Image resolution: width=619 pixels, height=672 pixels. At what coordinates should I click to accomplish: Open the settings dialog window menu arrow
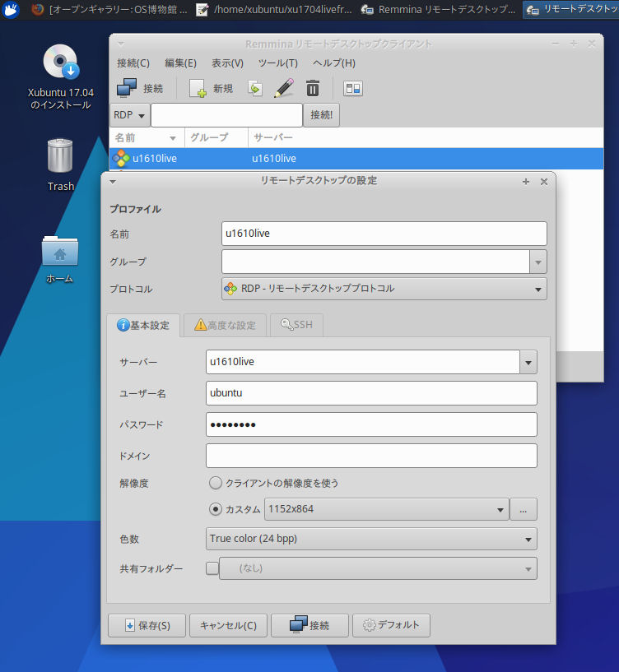click(x=113, y=182)
